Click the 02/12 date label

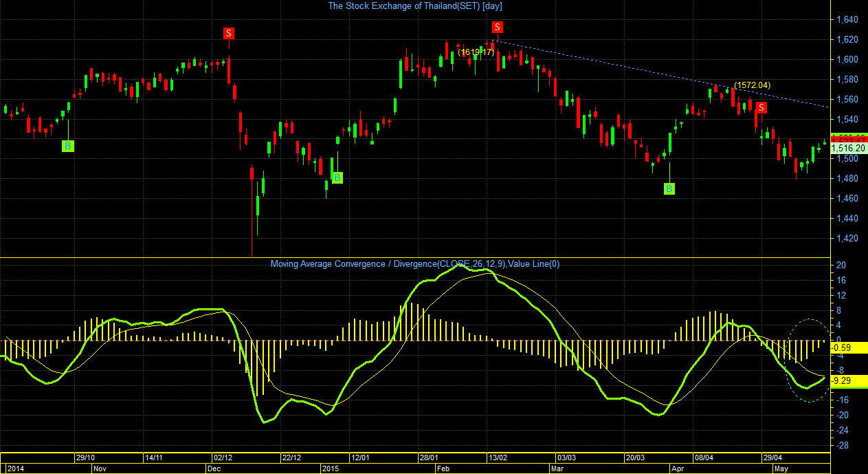(x=223, y=457)
